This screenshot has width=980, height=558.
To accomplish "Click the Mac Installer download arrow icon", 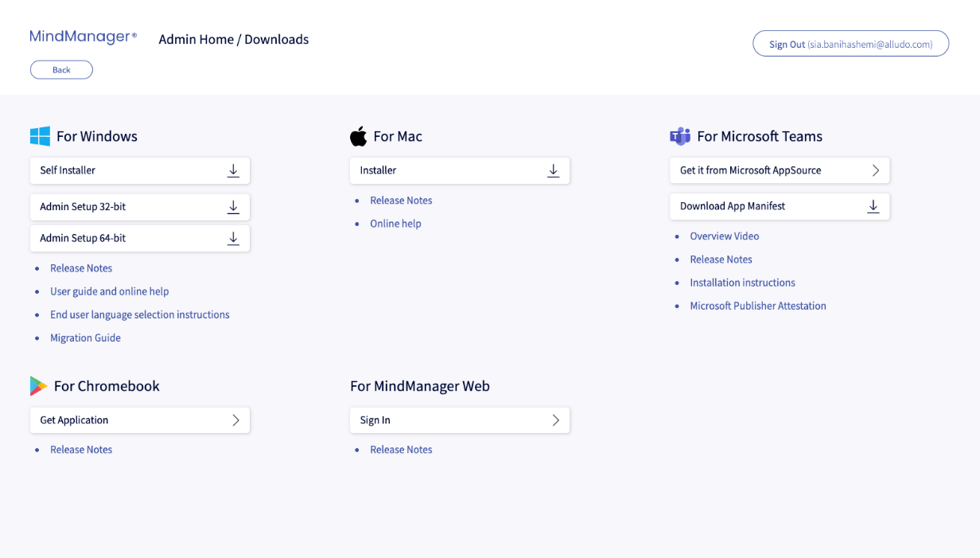I will tap(553, 170).
